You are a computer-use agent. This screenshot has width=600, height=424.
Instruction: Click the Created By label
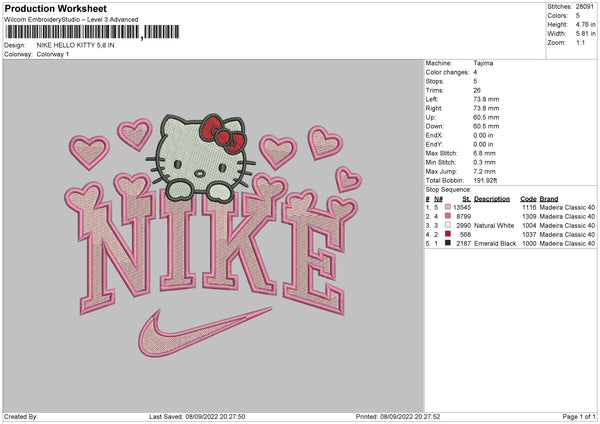[21, 417]
